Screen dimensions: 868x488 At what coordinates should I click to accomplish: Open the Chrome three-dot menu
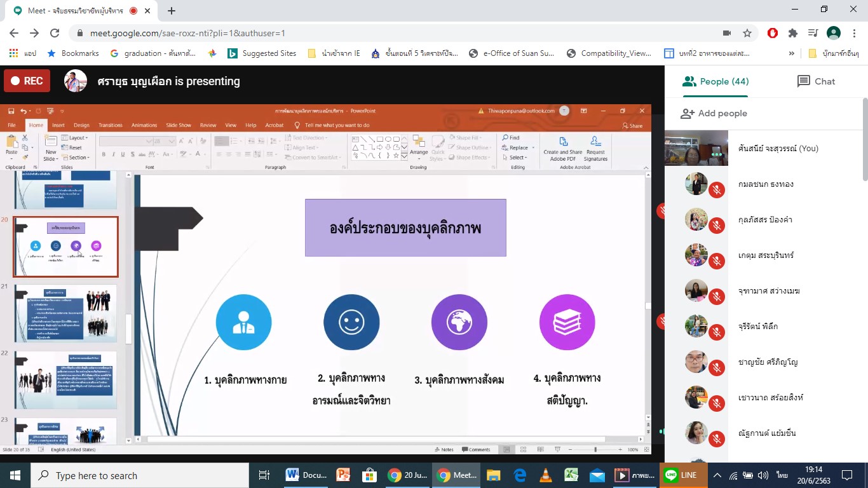pyautogui.click(x=854, y=33)
